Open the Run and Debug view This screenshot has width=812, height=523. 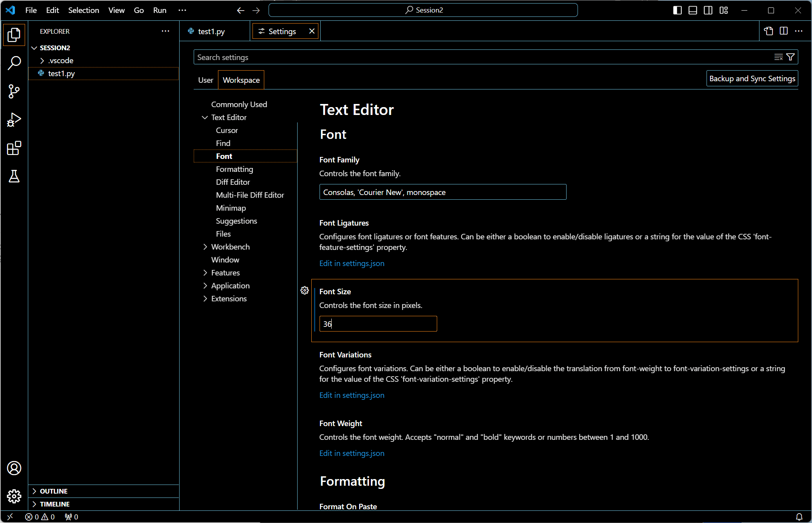[14, 120]
